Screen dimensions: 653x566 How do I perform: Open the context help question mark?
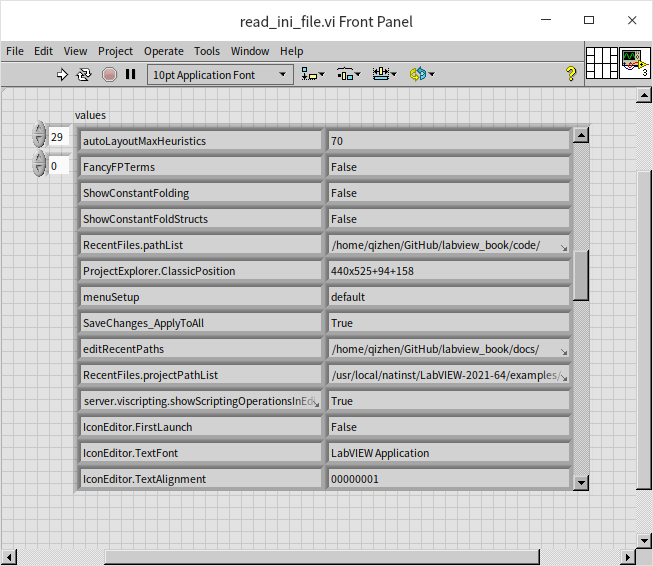coord(571,74)
